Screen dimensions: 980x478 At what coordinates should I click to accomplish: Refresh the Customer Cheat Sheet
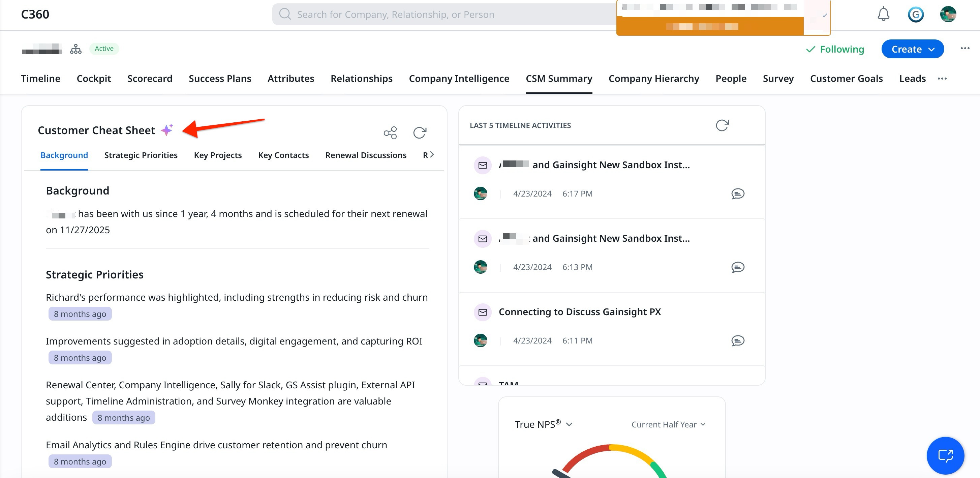click(x=420, y=133)
